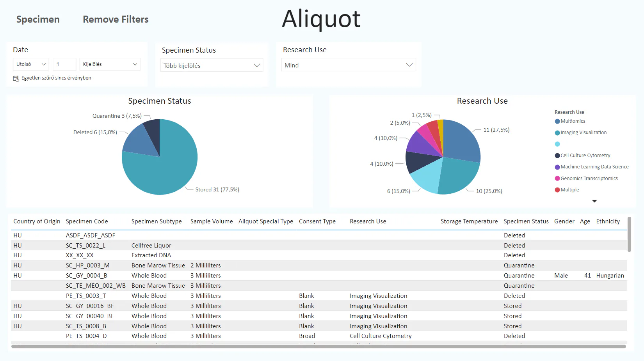Open the Kijelölés date unit dropdown
The image size is (644, 361).
pos(110,64)
